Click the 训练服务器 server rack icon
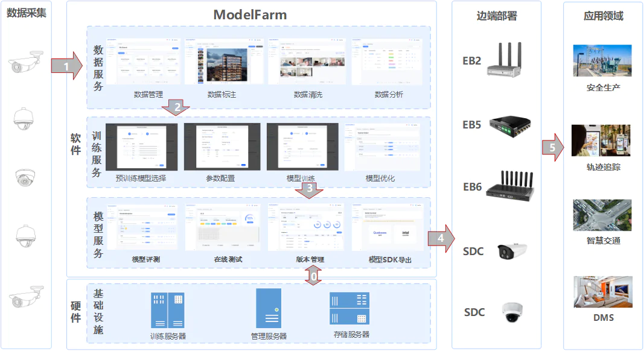The width and height of the screenshot is (644, 351). [168, 311]
